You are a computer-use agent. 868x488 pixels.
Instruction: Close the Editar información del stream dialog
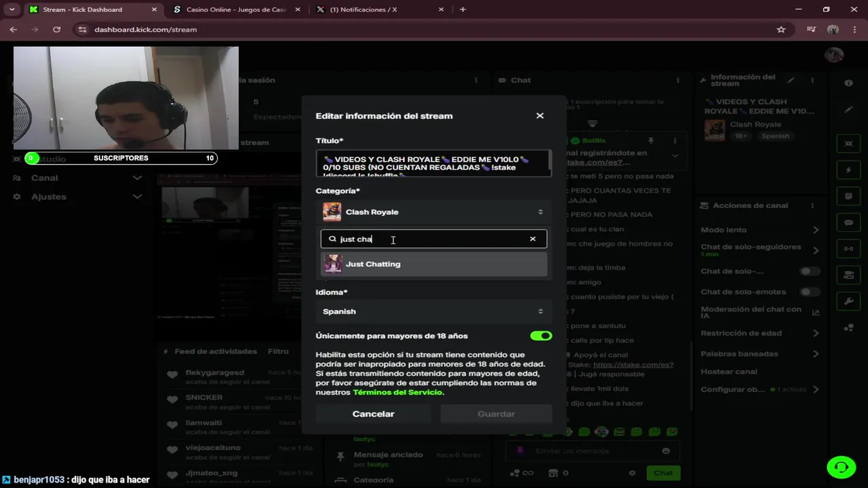(x=540, y=116)
